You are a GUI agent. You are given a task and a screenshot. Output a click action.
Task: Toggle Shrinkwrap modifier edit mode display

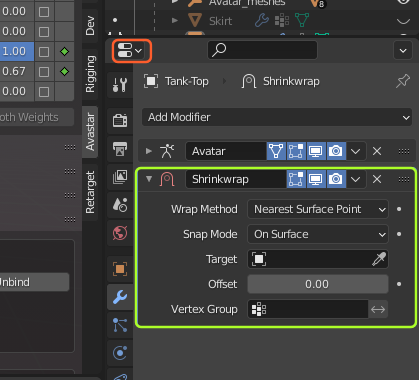[x=296, y=179]
